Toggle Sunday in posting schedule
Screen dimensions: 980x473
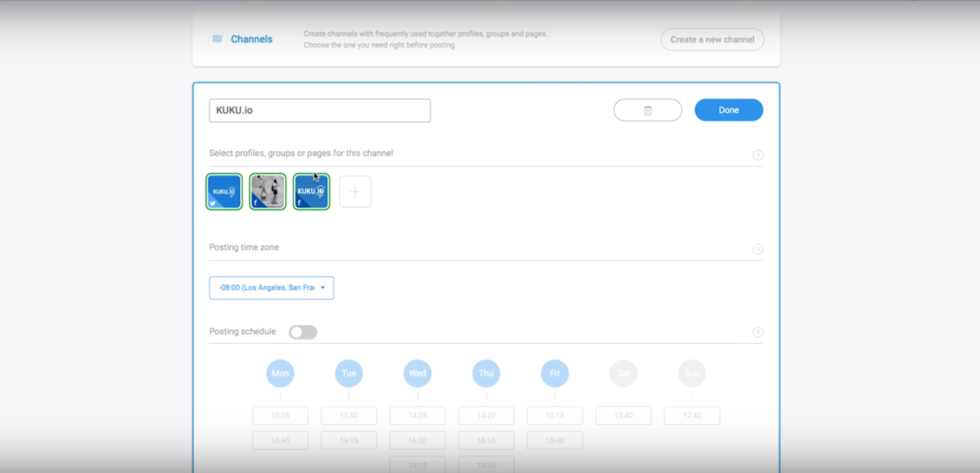click(692, 373)
